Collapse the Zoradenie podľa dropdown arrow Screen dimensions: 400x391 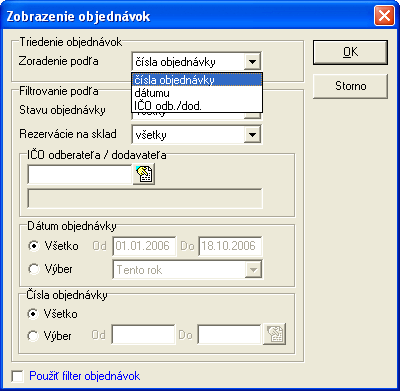pyautogui.click(x=252, y=62)
